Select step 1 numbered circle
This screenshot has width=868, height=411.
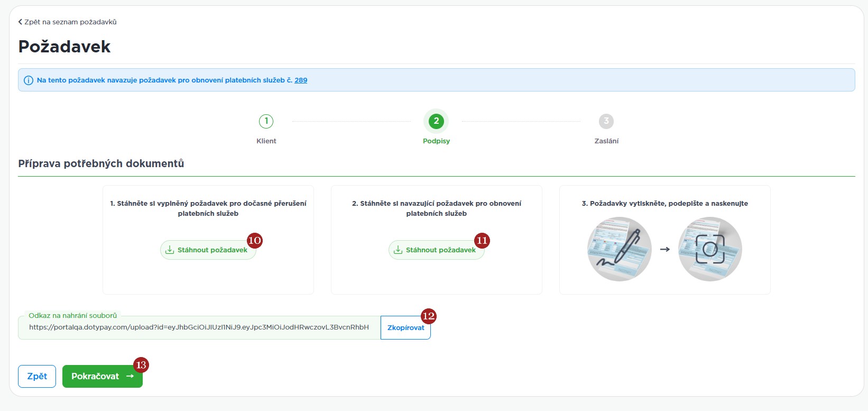tap(266, 121)
